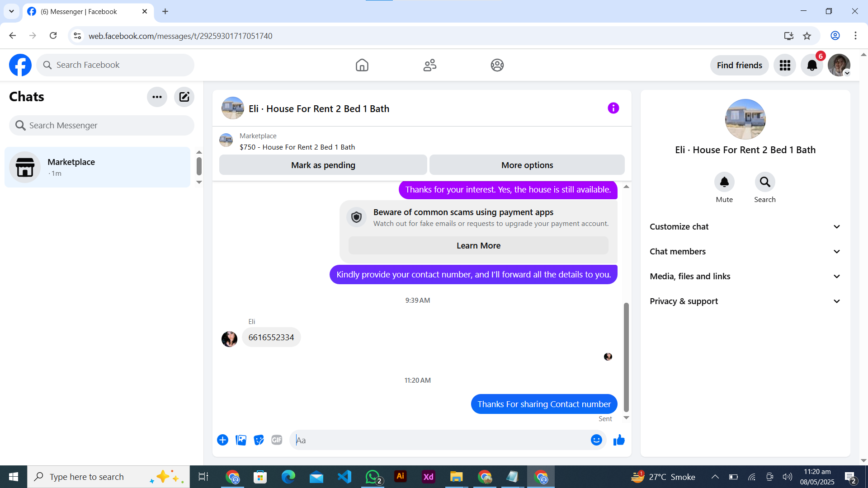The width and height of the screenshot is (868, 488).
Task: Click the chat header listing thumbnail
Action: coord(233,108)
